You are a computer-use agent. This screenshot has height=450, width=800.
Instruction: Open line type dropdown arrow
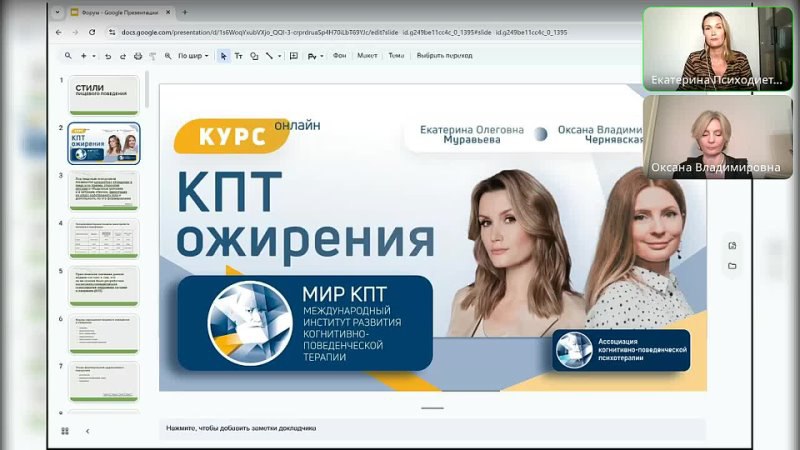point(280,56)
